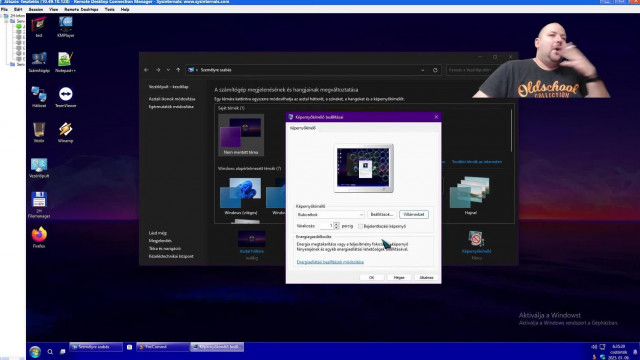The width and height of the screenshot is (640, 360).
Task: Open the Kezeléstechnikai központ link
Action: (171, 256)
